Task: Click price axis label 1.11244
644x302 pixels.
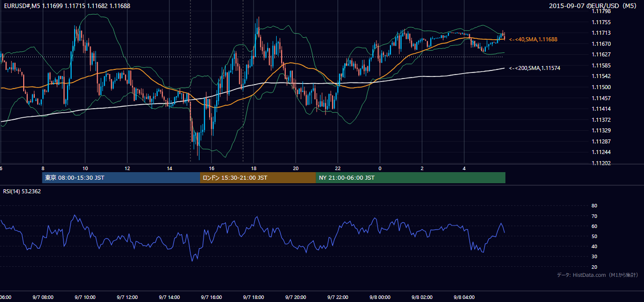Action: [601, 152]
